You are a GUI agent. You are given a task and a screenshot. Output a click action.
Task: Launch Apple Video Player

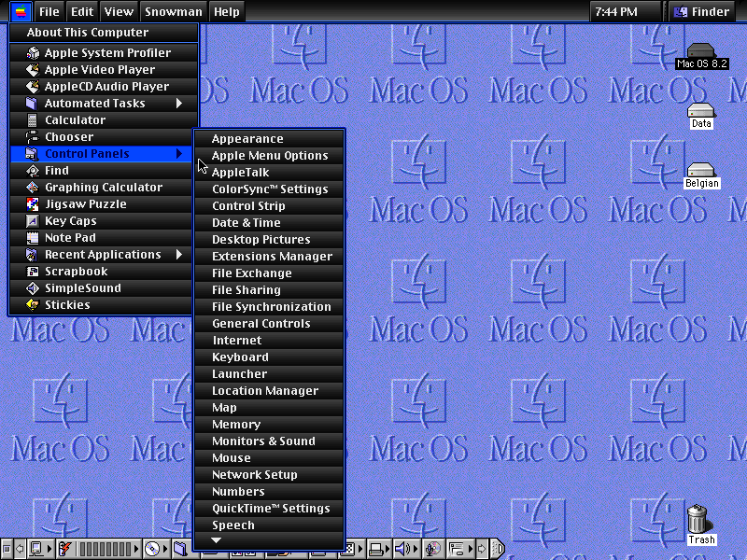pos(104,69)
